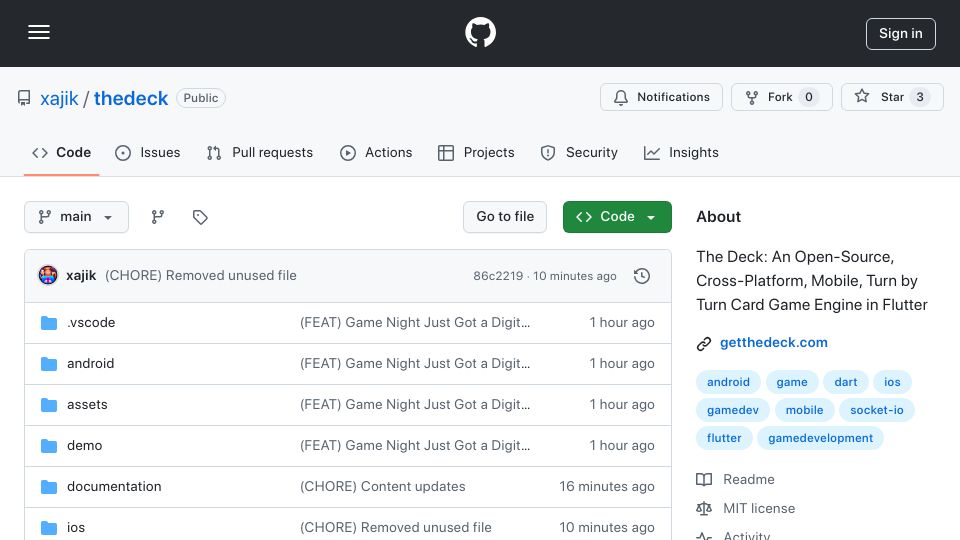This screenshot has width=960, height=540.
Task: Select the gamedevelopment topic tag
Action: click(820, 438)
